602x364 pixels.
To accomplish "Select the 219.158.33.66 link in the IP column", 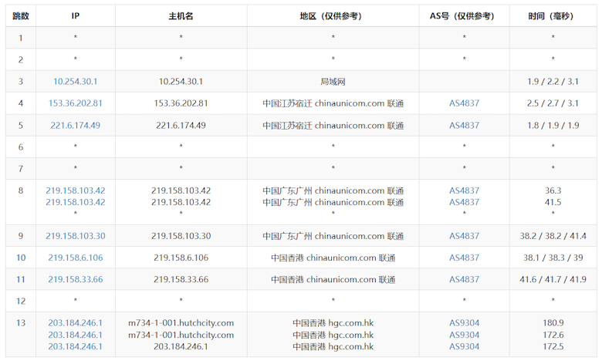I will [x=75, y=279].
